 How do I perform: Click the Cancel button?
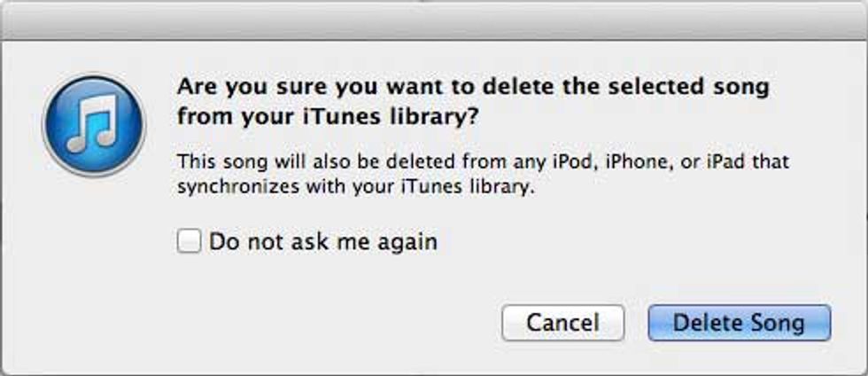click(x=563, y=323)
